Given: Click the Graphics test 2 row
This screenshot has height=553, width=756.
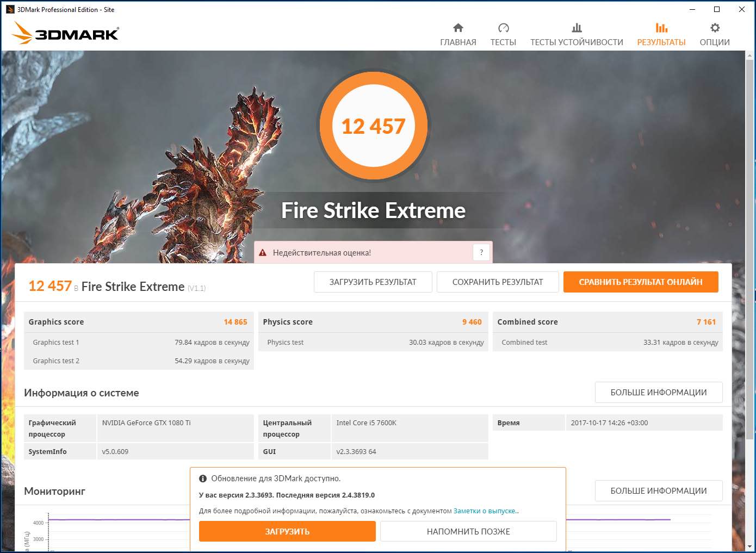Looking at the screenshot, I should (139, 361).
